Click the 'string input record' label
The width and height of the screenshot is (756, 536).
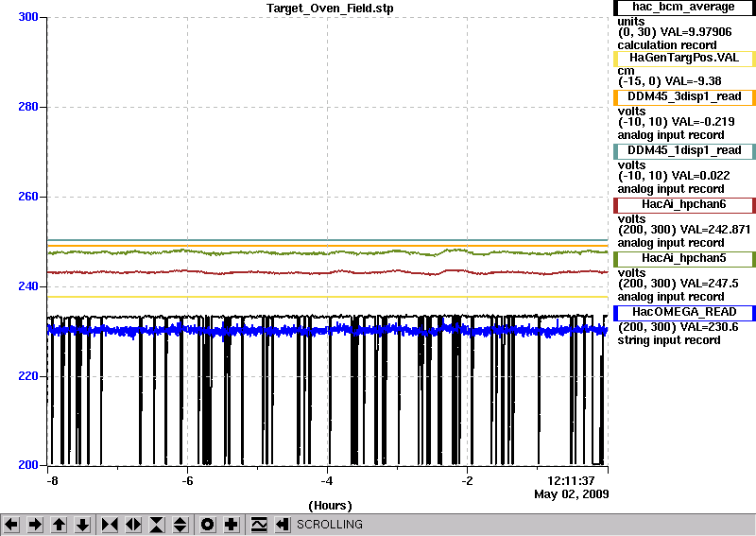tap(669, 340)
